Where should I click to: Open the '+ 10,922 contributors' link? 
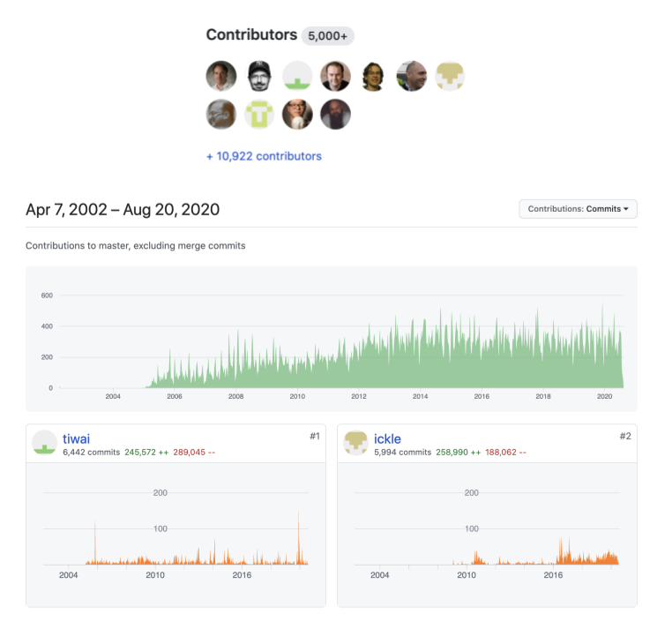tap(264, 156)
